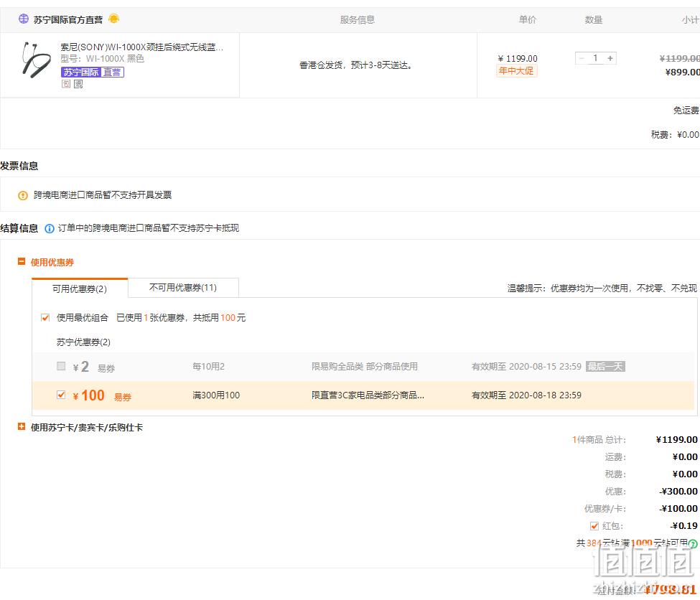Image resolution: width=700 pixels, height=600 pixels.
Task: Click the 满300用100 condition text
Action: (x=216, y=395)
